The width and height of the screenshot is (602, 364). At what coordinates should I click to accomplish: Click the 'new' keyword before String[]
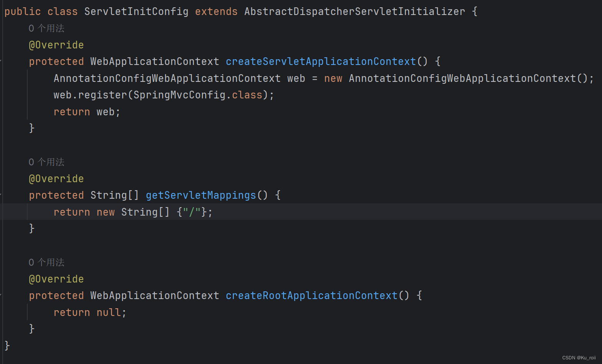pos(106,212)
